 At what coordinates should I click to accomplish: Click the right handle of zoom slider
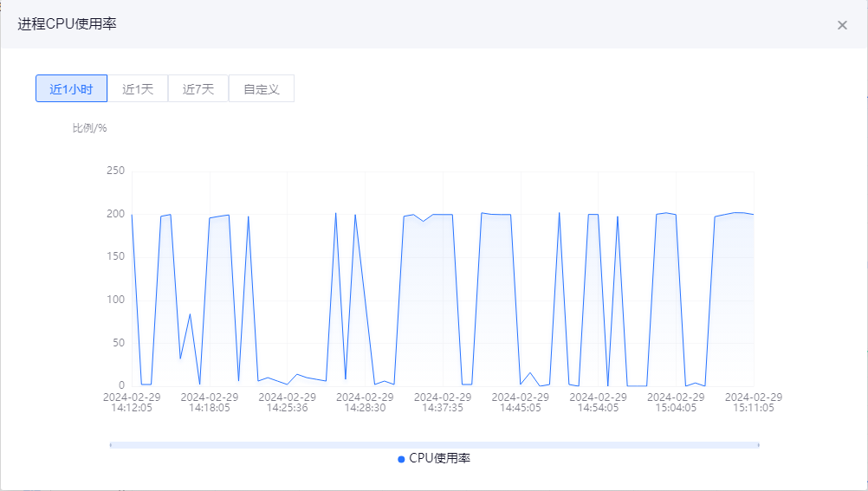(x=759, y=445)
